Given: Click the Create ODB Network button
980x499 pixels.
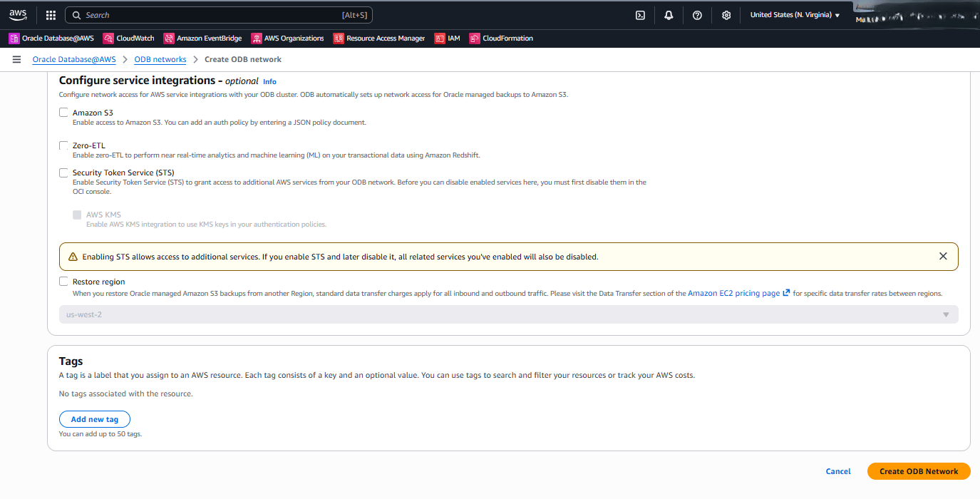Looking at the screenshot, I should point(918,471).
